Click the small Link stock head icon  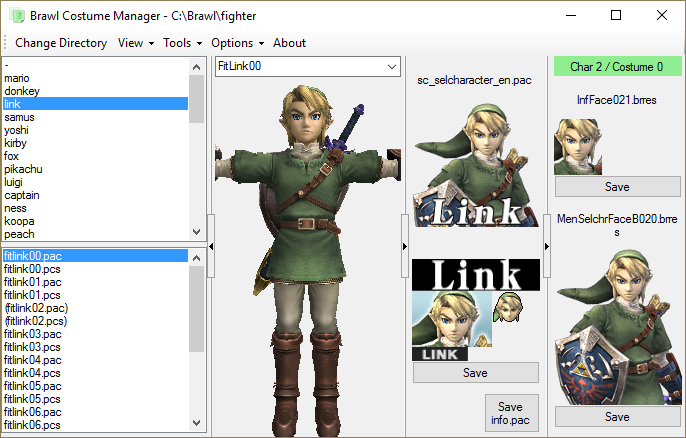[508, 307]
